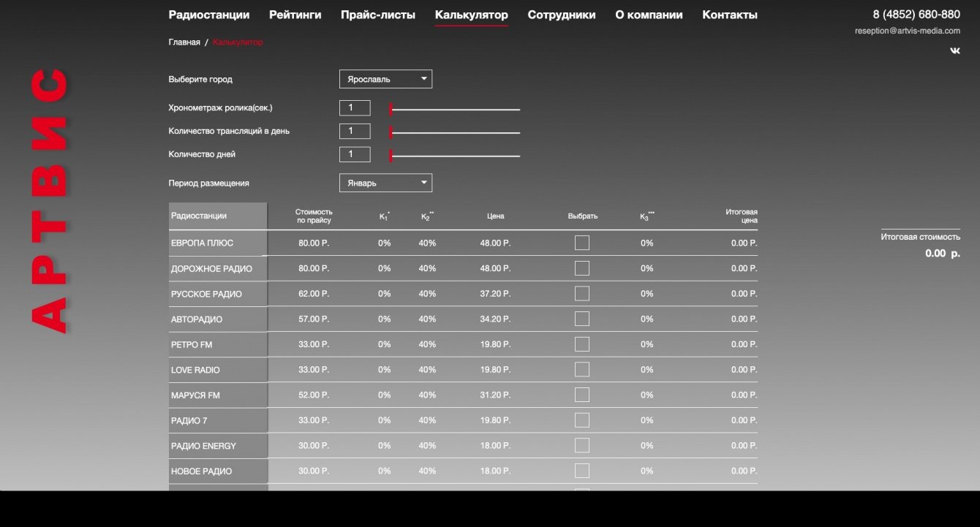Toggle the РЕТРО FM checkbox

coord(582,344)
